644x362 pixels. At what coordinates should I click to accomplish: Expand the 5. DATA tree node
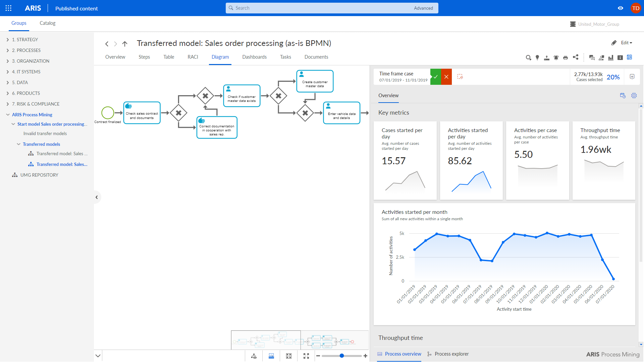pyautogui.click(x=8, y=82)
